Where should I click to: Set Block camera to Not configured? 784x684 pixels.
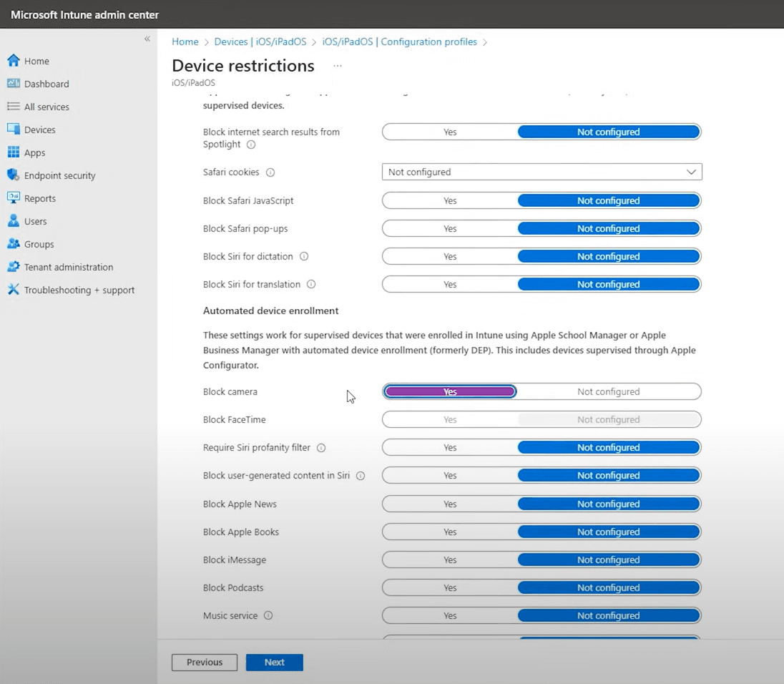click(609, 391)
